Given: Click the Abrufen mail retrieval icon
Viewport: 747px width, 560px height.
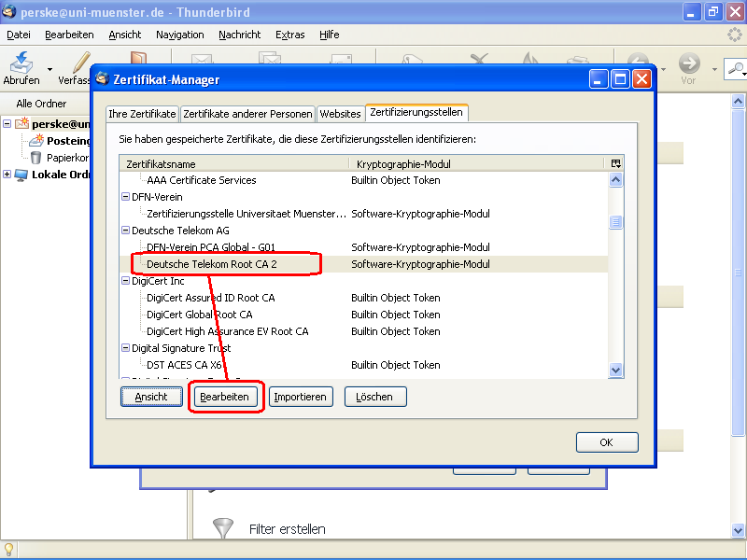Looking at the screenshot, I should [21, 63].
